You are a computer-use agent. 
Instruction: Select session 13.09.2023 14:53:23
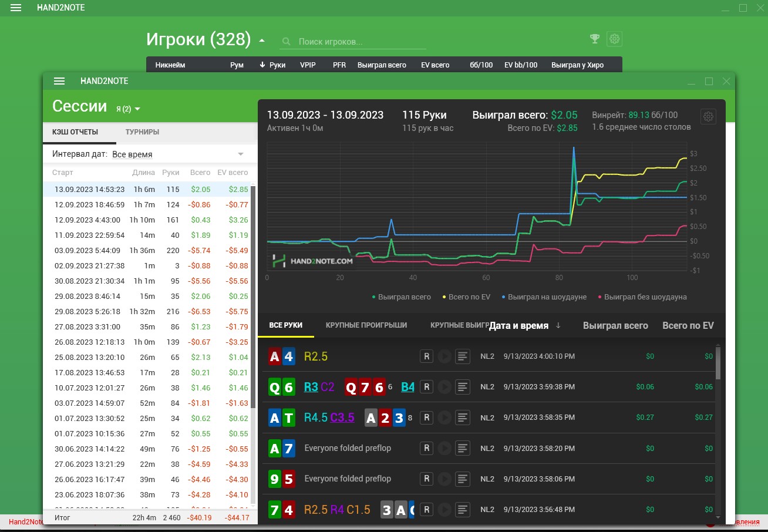point(146,190)
